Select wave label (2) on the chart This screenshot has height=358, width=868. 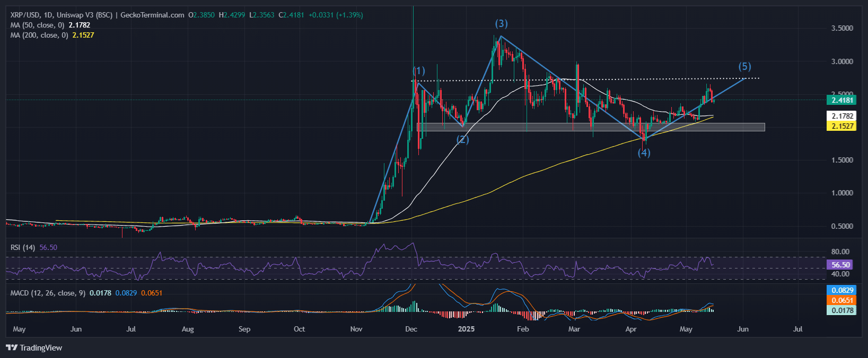pyautogui.click(x=463, y=140)
